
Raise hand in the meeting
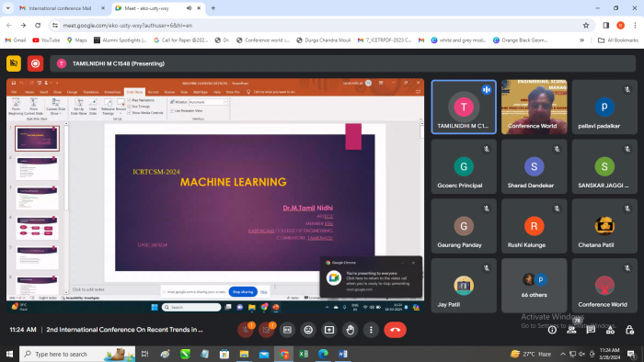(350, 330)
